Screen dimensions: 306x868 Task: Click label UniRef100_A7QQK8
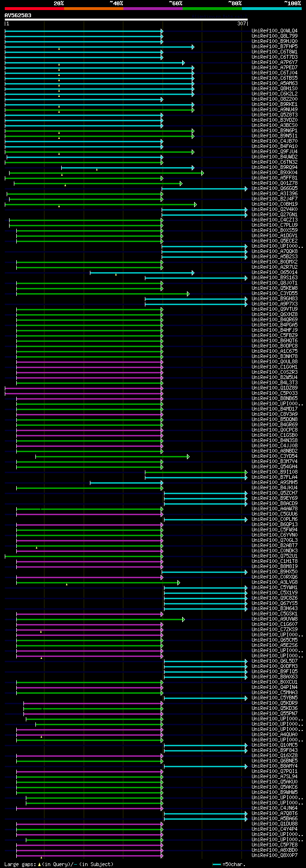coord(274,252)
